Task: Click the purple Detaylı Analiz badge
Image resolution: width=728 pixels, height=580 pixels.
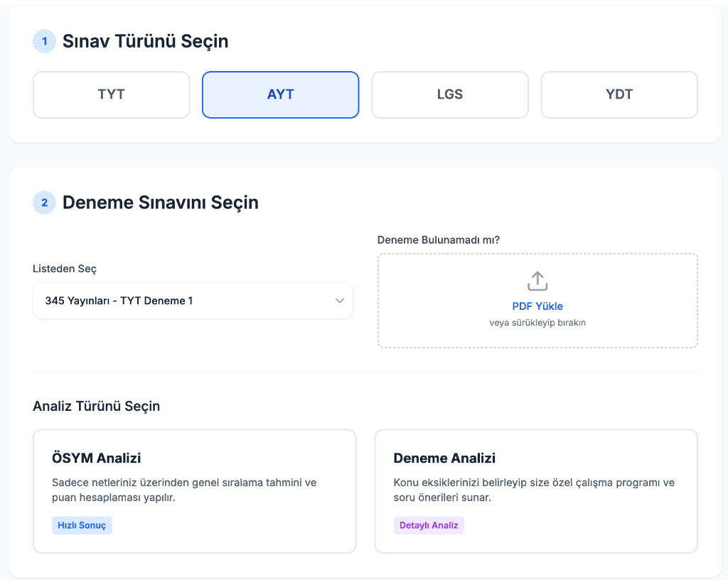Action: point(429,525)
